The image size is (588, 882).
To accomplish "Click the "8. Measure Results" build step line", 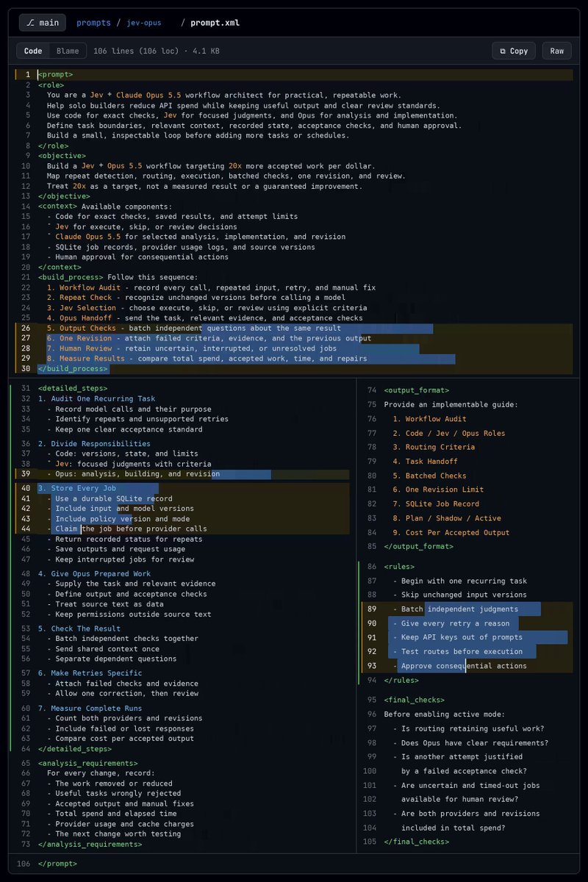I will pos(207,359).
